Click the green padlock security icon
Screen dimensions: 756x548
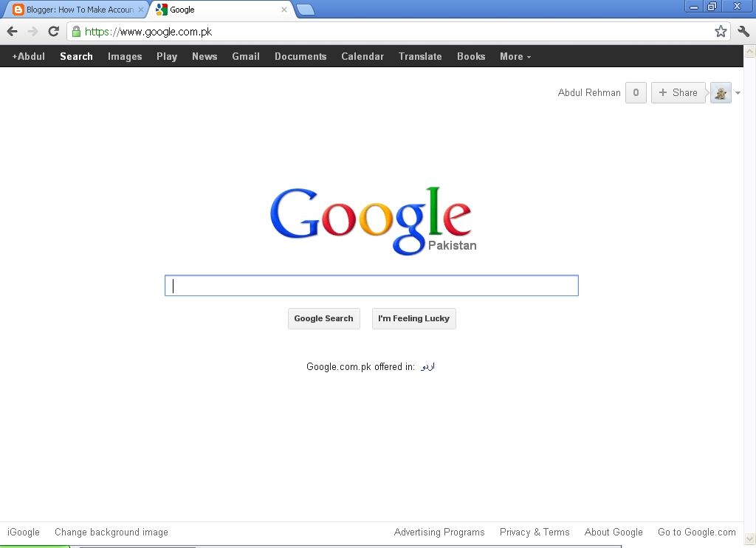coord(76,32)
